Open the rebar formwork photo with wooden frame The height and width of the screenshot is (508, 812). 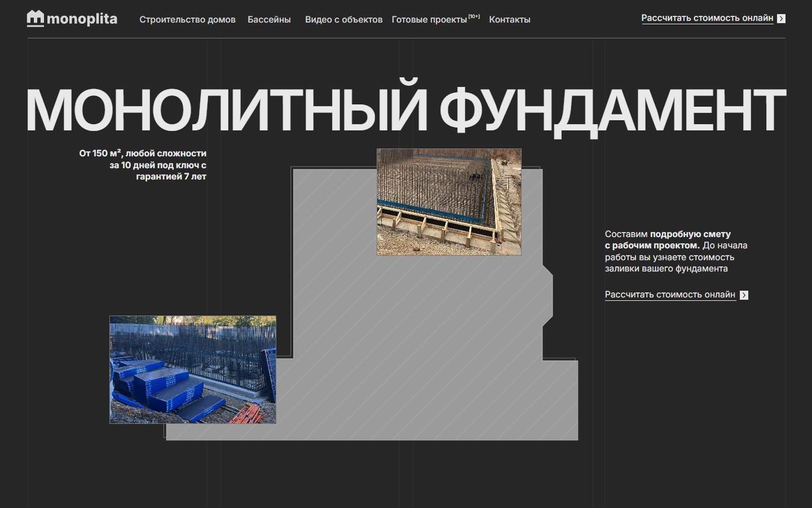[x=449, y=202]
